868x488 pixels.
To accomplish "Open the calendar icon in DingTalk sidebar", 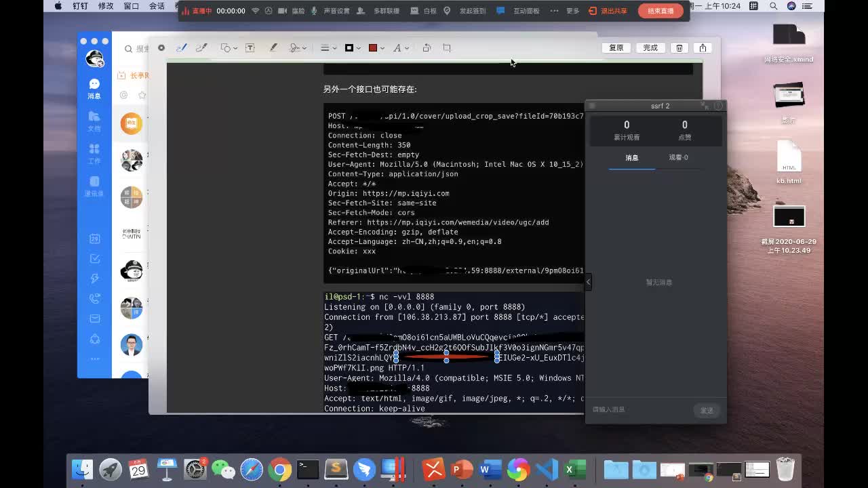I will (x=95, y=239).
